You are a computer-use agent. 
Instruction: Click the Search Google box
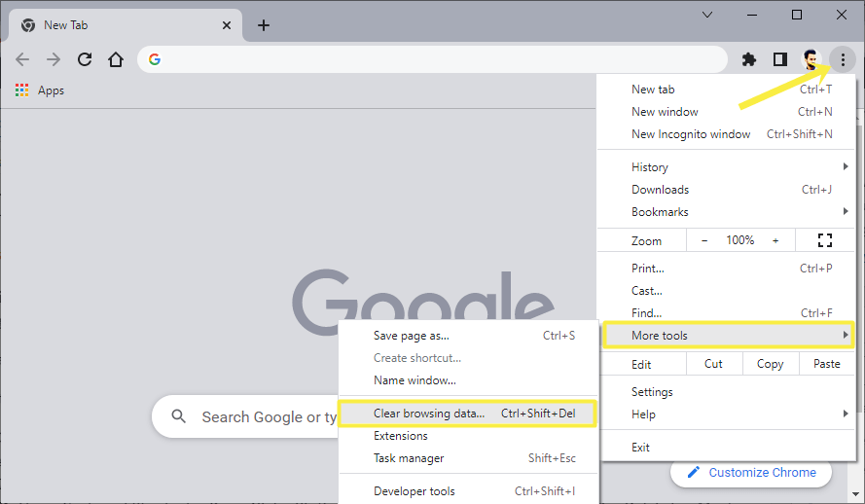tap(245, 416)
